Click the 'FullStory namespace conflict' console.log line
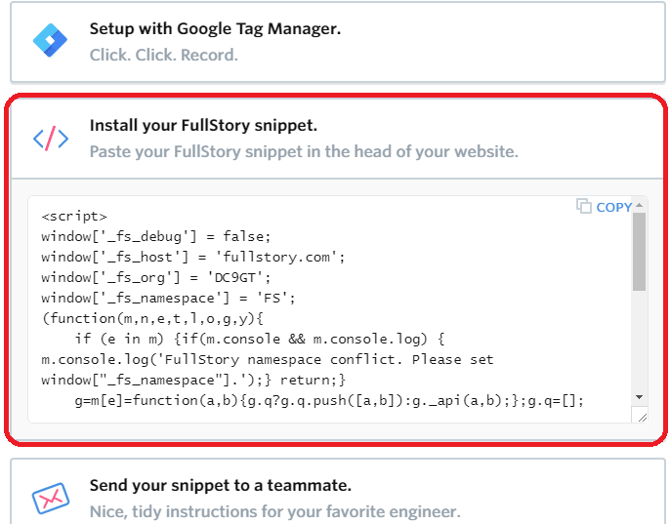The height and width of the screenshot is (524, 670). (267, 360)
